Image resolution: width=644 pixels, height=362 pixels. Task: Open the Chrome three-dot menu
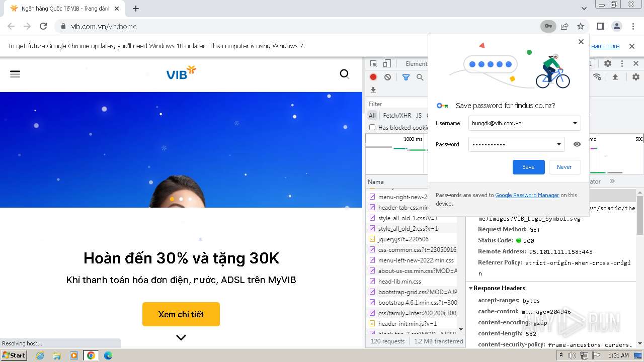[x=632, y=26]
